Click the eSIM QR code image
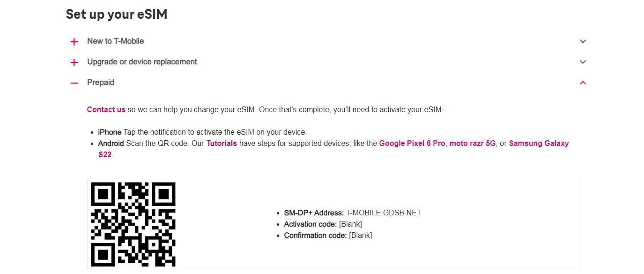The height and width of the screenshot is (274, 644). [x=133, y=224]
